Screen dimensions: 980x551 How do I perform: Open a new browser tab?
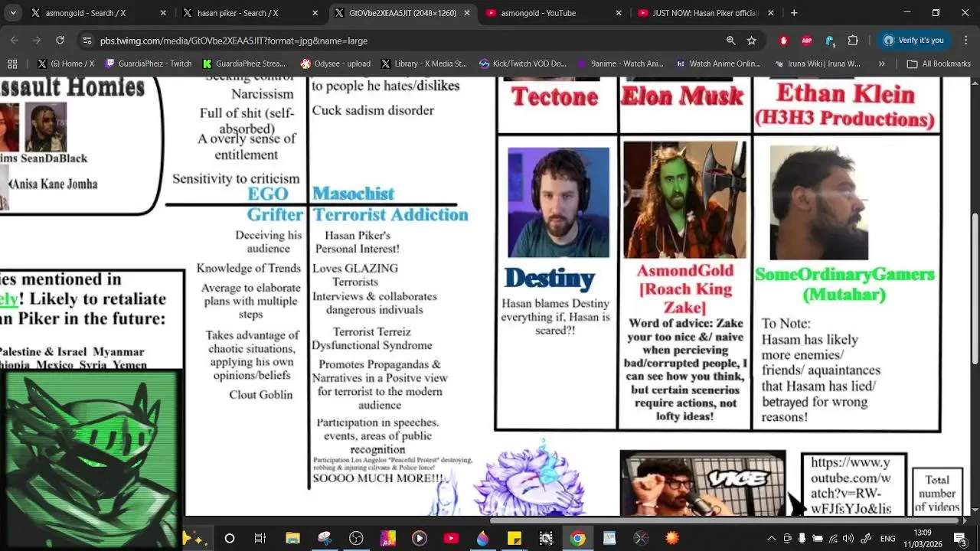(x=794, y=13)
